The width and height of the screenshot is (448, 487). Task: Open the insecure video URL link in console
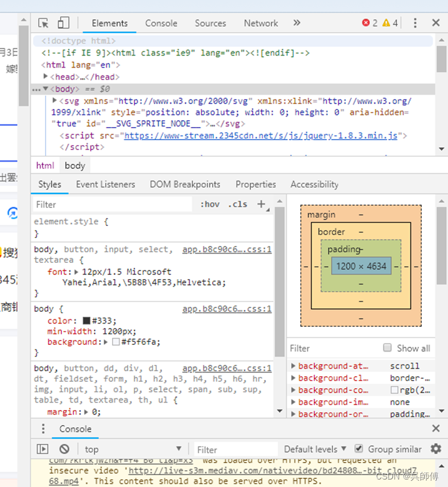(273, 471)
